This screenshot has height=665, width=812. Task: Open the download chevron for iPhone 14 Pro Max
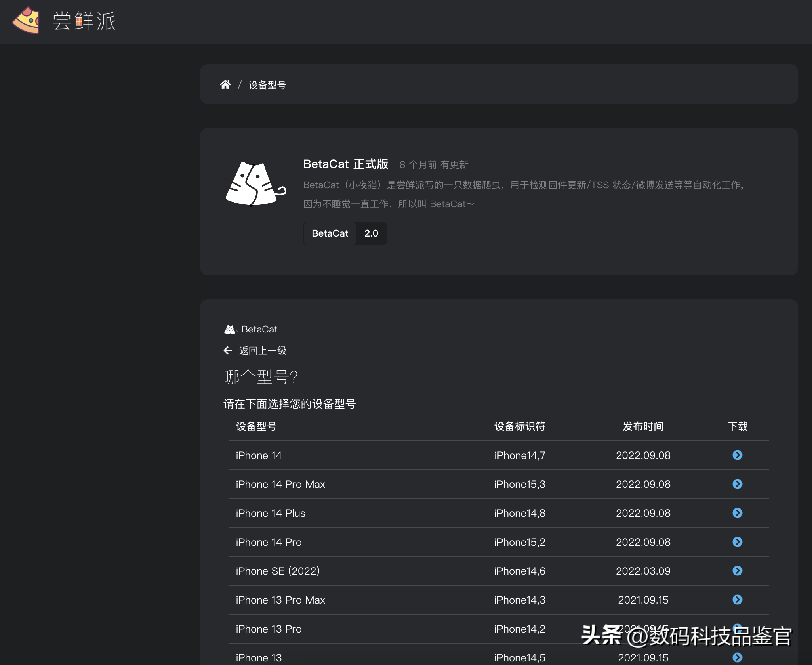738,484
